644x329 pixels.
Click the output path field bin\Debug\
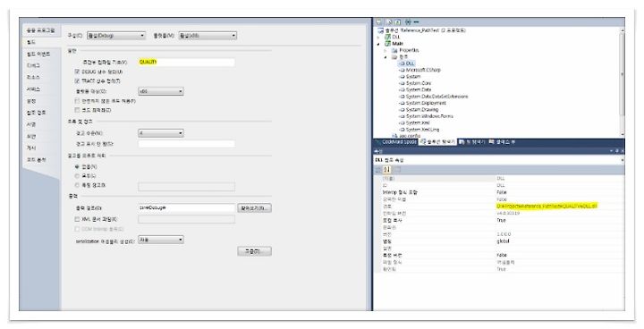coord(186,207)
